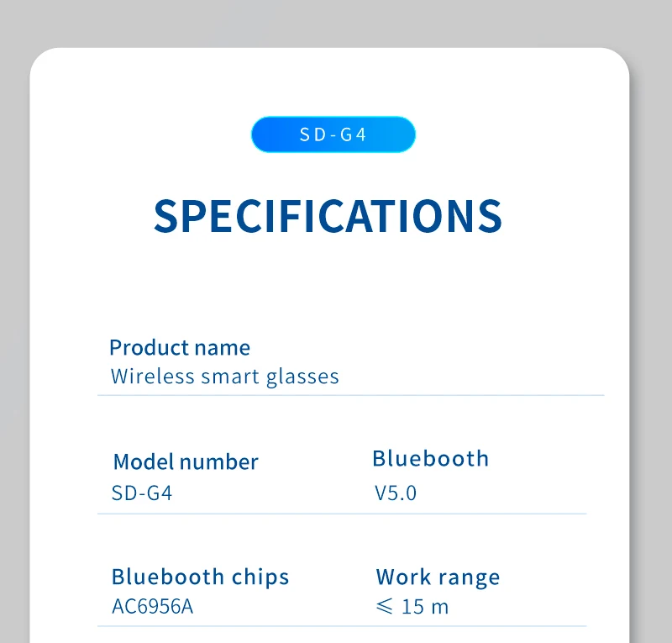Click the AC6956A chip value

[152, 606]
